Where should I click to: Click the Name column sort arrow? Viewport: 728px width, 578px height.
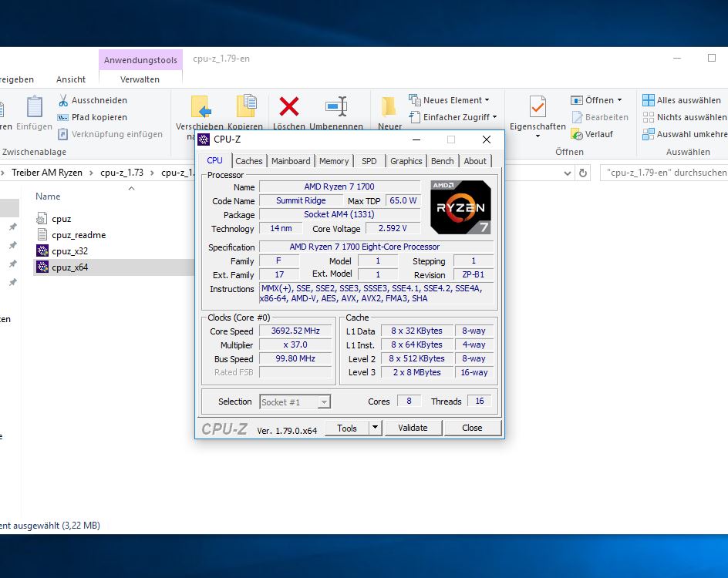[131, 188]
